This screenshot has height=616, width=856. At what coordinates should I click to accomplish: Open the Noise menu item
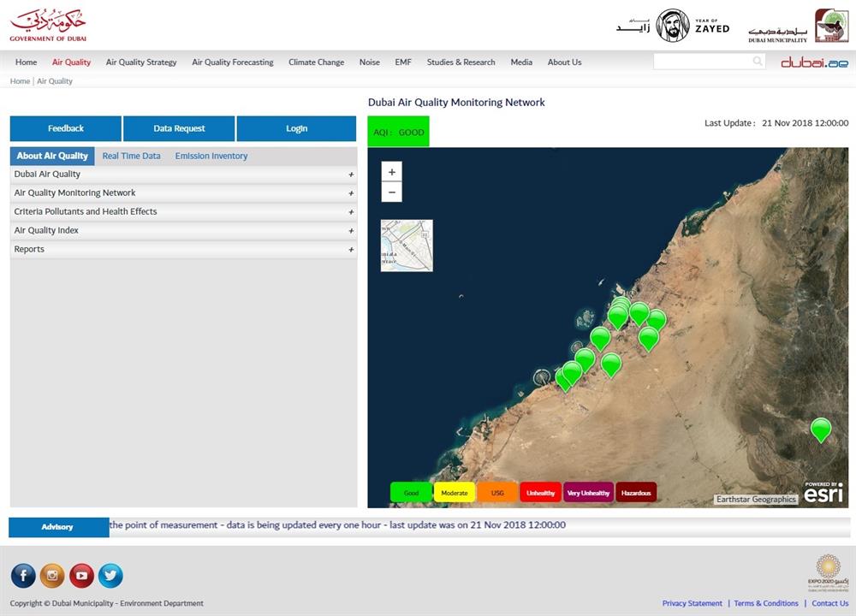point(370,62)
